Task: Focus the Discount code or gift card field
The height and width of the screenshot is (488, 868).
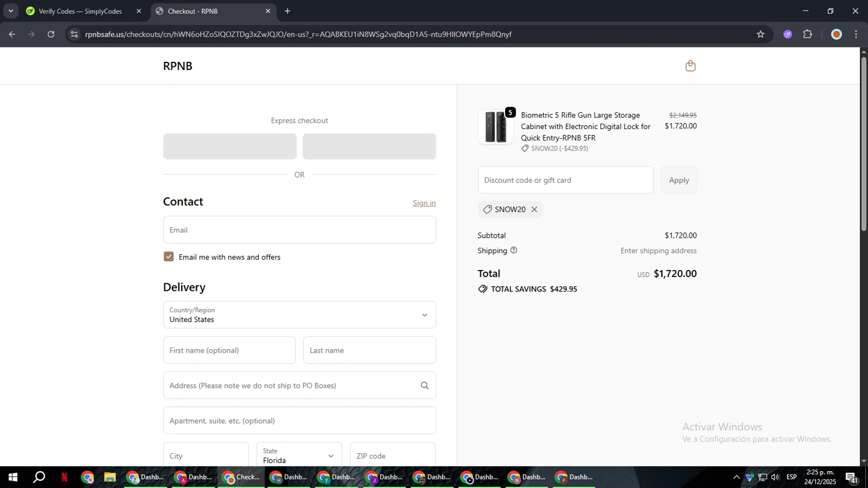Action: (x=565, y=180)
